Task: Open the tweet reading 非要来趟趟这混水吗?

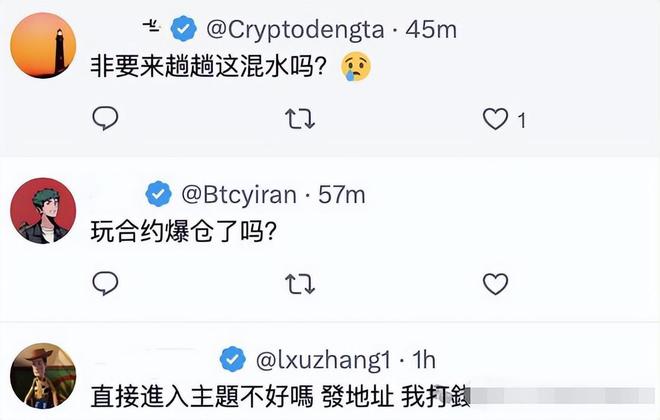Action: [x=209, y=67]
